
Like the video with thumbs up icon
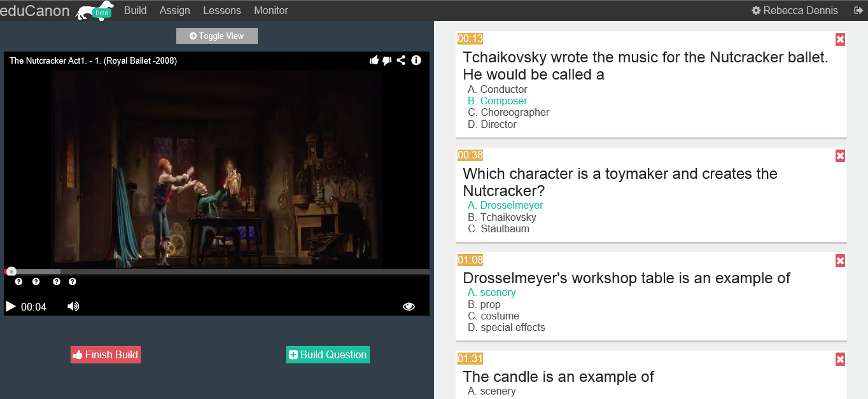tap(374, 60)
